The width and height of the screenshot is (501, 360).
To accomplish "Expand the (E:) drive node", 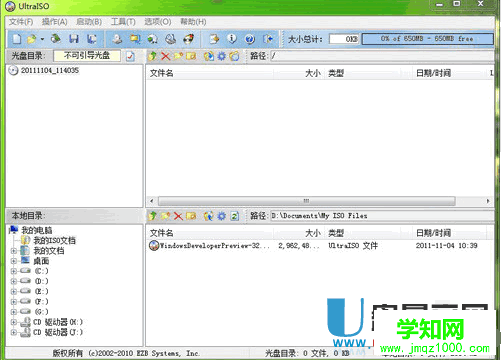I will click(14, 291).
